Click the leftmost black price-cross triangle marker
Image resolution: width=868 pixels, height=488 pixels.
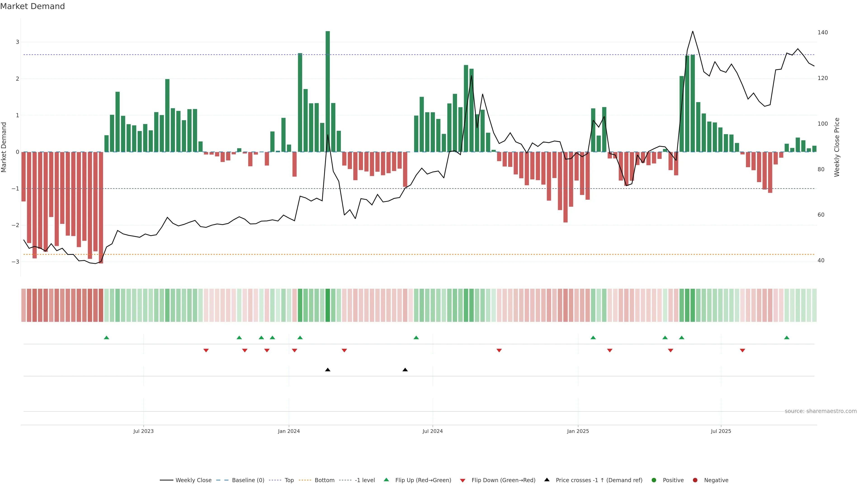pyautogui.click(x=328, y=370)
